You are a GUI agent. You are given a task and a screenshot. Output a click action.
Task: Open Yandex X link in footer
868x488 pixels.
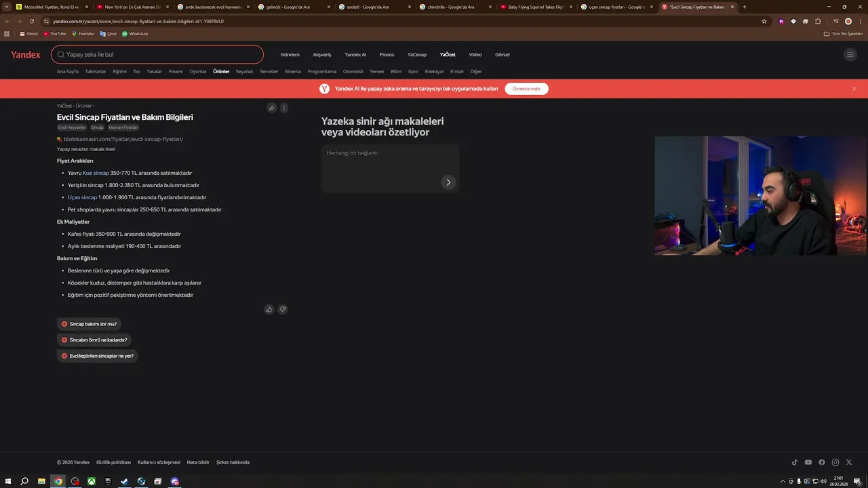(849, 462)
